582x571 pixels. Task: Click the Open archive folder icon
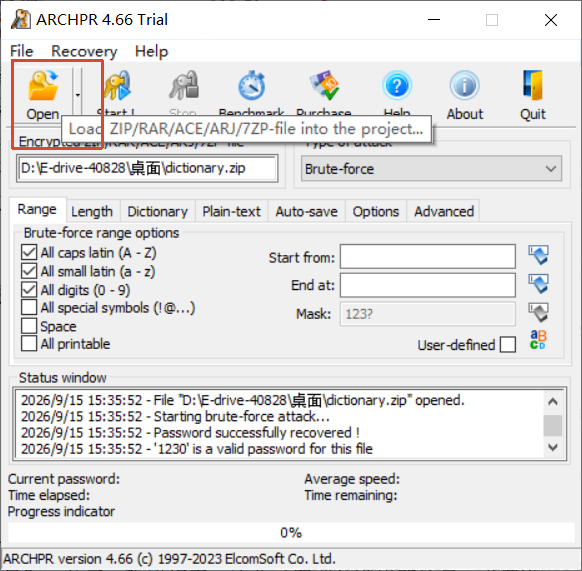tap(43, 86)
